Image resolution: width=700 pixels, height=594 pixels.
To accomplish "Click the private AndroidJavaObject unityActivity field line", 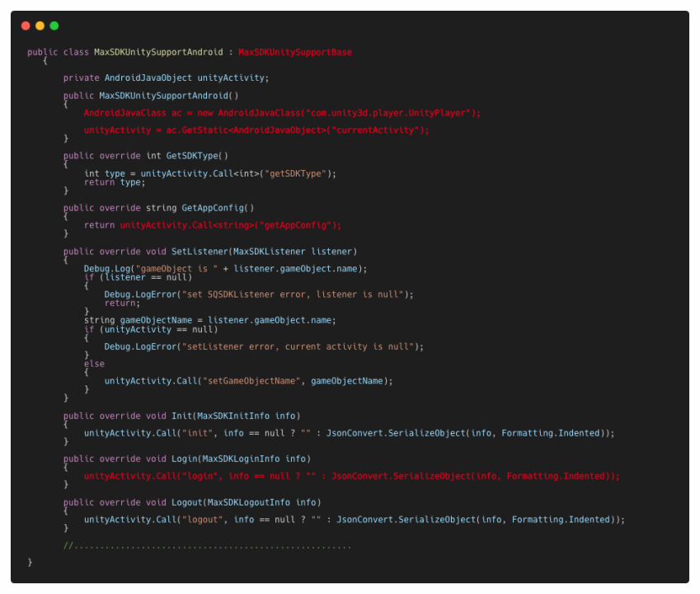I will click(x=166, y=78).
